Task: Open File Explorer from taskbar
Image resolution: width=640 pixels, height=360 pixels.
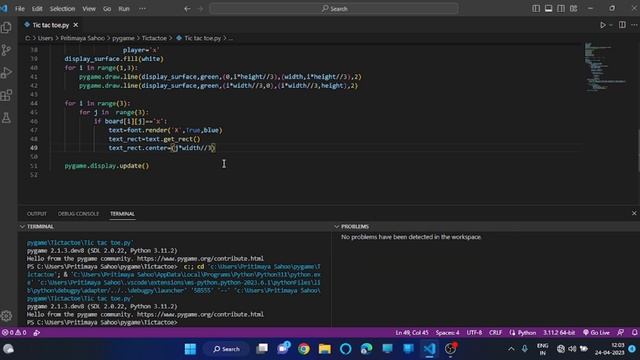Action: point(325,349)
